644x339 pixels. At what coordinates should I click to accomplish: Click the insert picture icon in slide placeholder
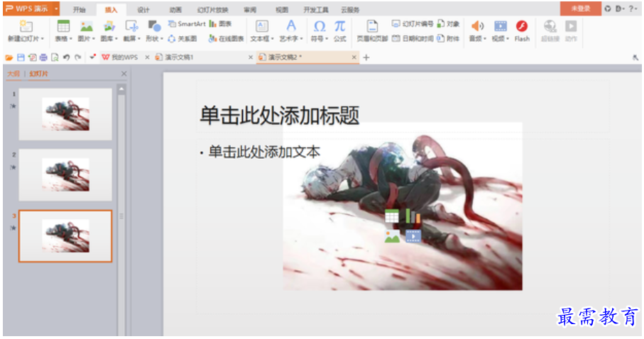pos(392,236)
